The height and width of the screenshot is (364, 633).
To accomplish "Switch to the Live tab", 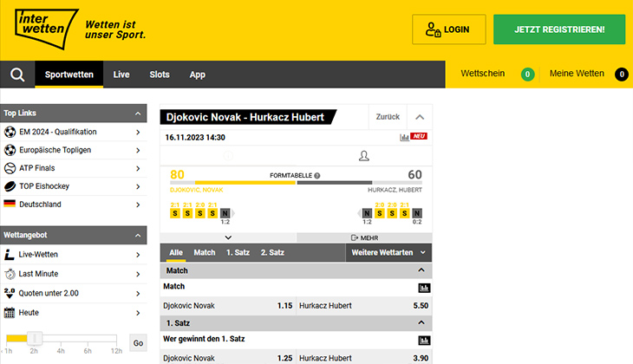I will point(121,75).
